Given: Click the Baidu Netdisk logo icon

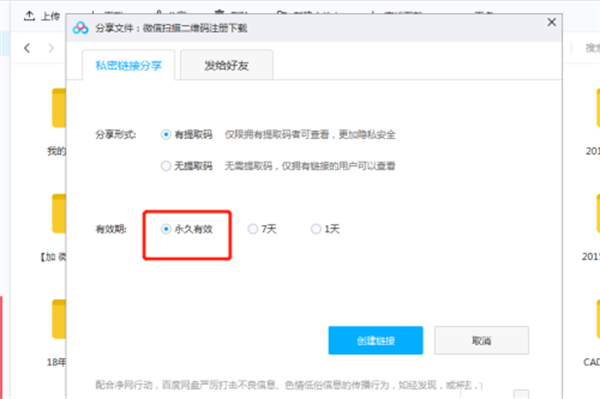Looking at the screenshot, I should point(81,28).
